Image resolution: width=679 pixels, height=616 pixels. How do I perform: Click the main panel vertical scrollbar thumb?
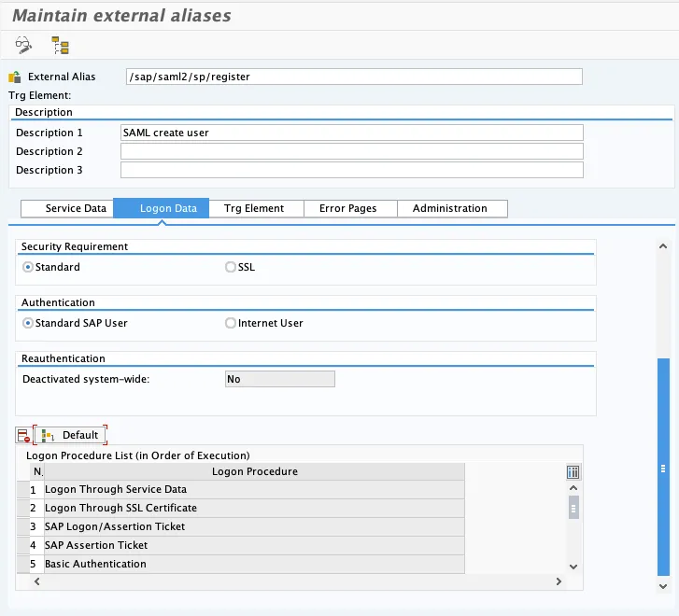[663, 467]
